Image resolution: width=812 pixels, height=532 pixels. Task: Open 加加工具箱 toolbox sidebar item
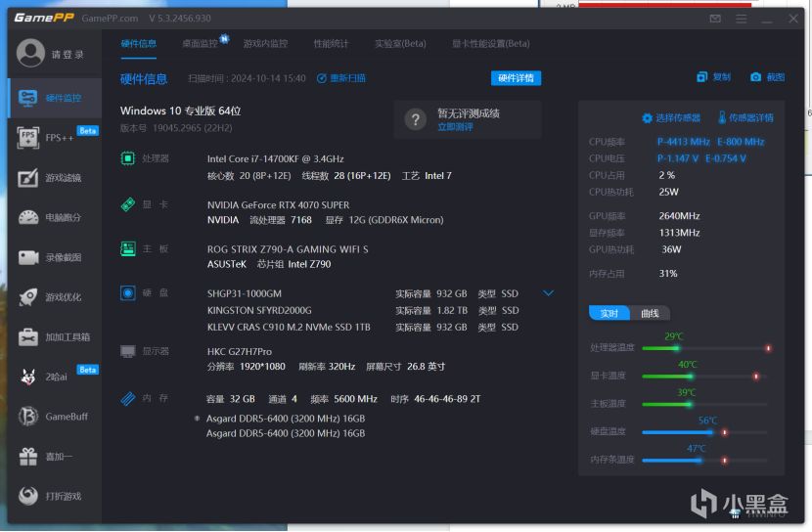(55, 336)
